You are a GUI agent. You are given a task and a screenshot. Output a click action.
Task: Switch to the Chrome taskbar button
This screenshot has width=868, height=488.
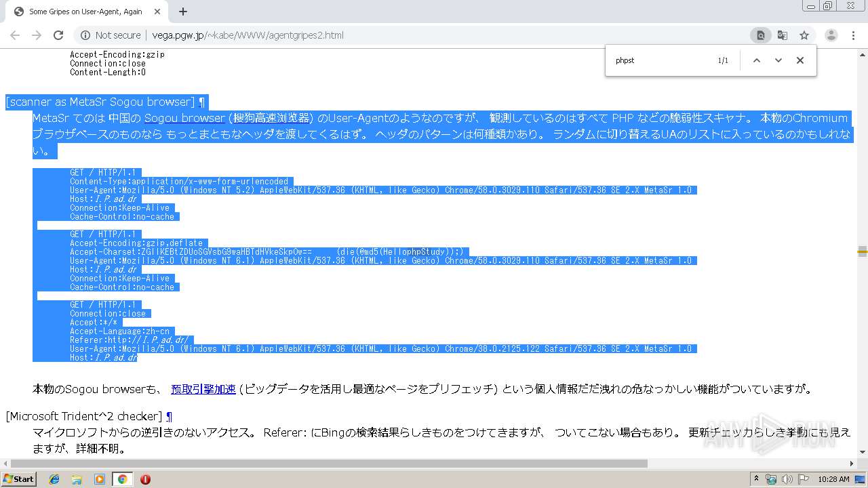click(x=122, y=479)
